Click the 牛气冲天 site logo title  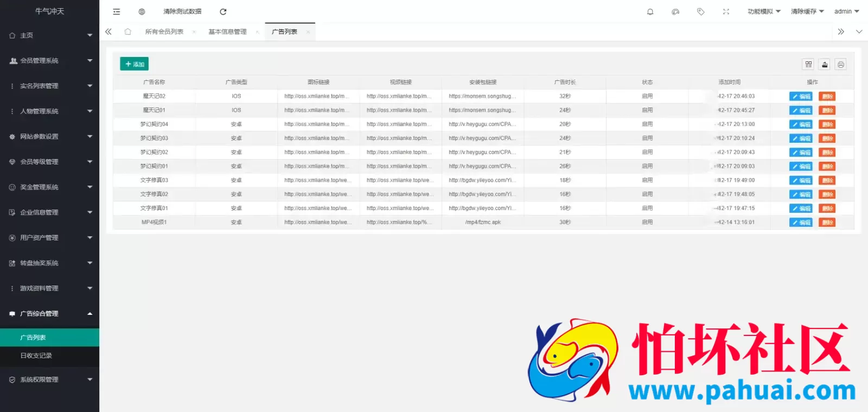click(49, 11)
